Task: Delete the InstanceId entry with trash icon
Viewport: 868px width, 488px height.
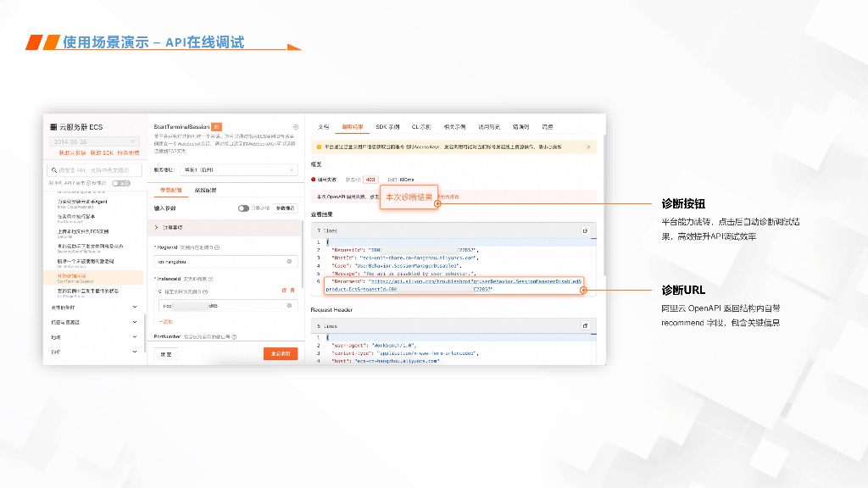Action: coord(292,291)
